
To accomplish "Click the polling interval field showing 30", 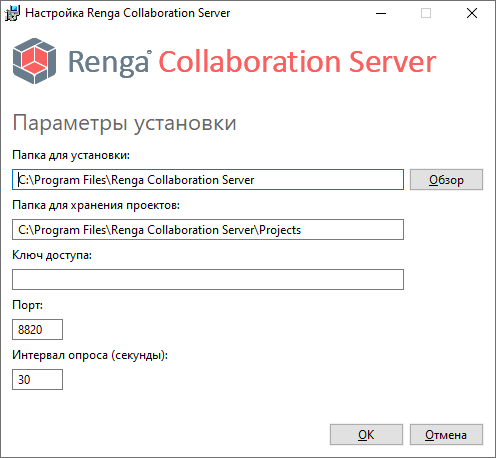I will pos(37,380).
